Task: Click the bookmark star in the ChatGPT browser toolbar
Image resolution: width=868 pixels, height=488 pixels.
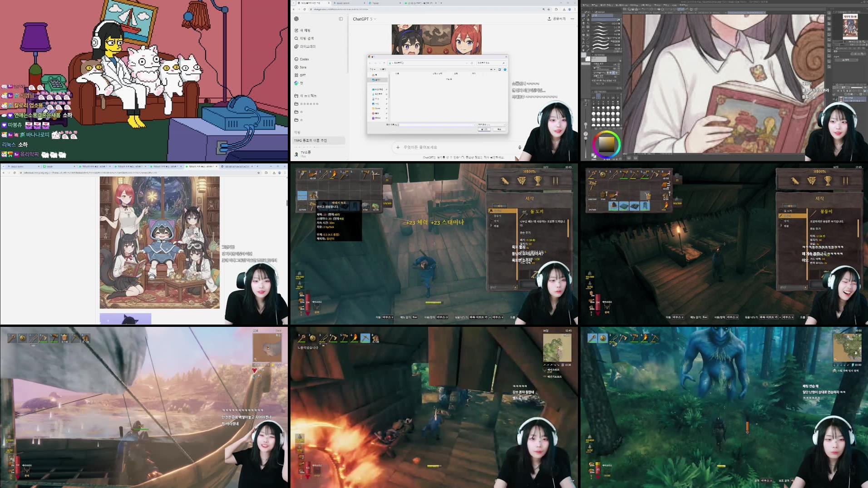Action: point(549,9)
